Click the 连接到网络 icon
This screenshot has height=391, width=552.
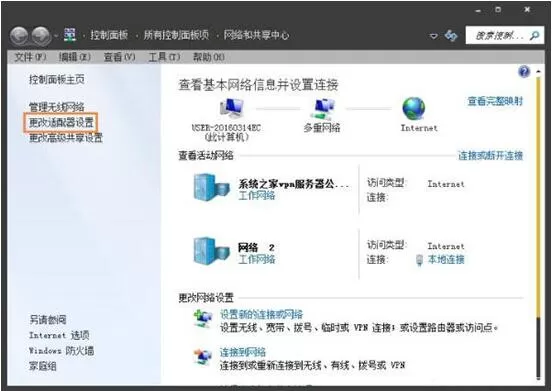tap(203, 356)
